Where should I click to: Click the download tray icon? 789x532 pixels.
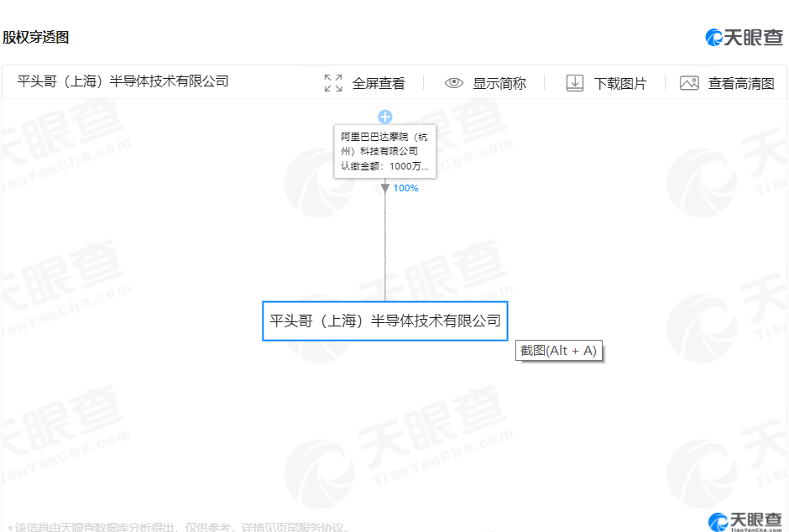[575, 83]
